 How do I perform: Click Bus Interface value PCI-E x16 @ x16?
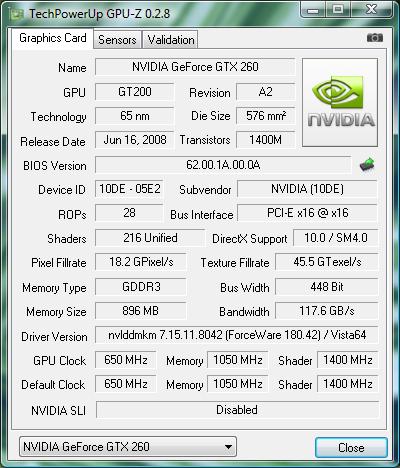click(x=307, y=213)
